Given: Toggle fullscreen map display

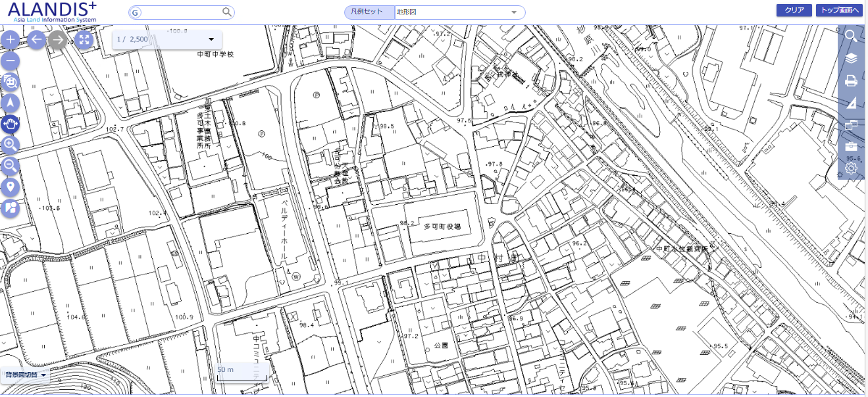Looking at the screenshot, I should 84,40.
